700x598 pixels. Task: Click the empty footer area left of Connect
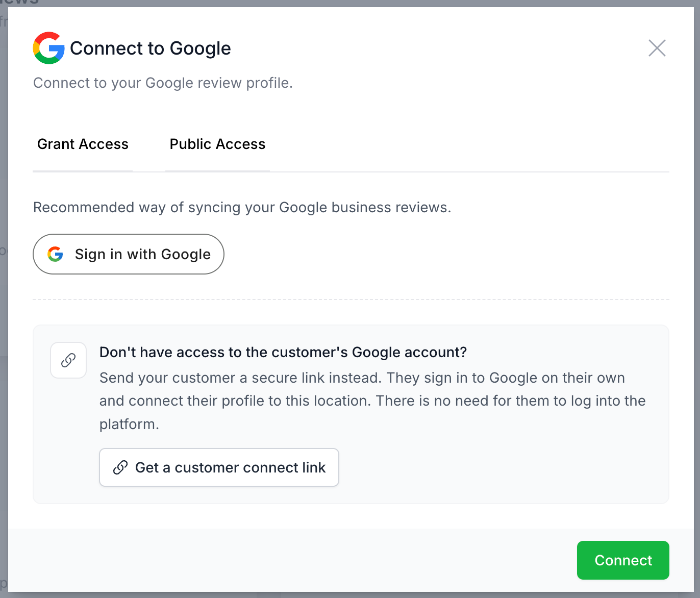[291, 560]
